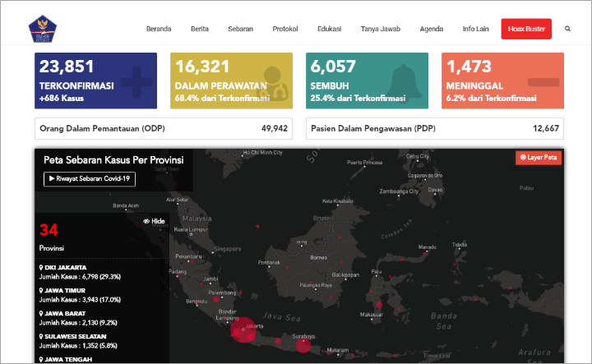
Task: Click the 23,851 Terkonfirmasi card
Action: click(95, 81)
